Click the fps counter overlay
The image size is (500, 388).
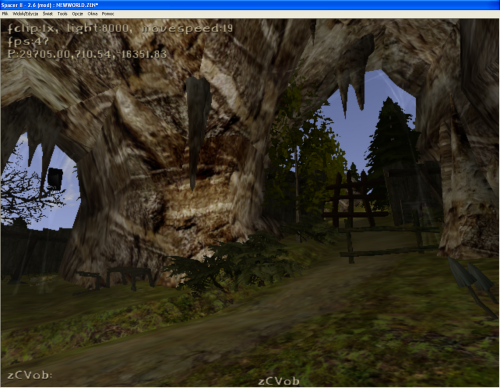tap(28, 41)
